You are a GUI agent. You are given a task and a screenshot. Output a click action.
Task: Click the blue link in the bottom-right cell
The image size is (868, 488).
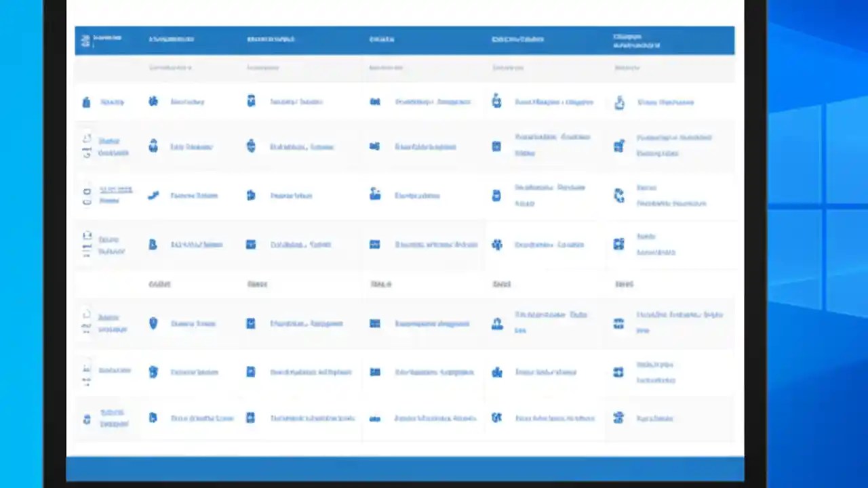[x=654, y=418]
